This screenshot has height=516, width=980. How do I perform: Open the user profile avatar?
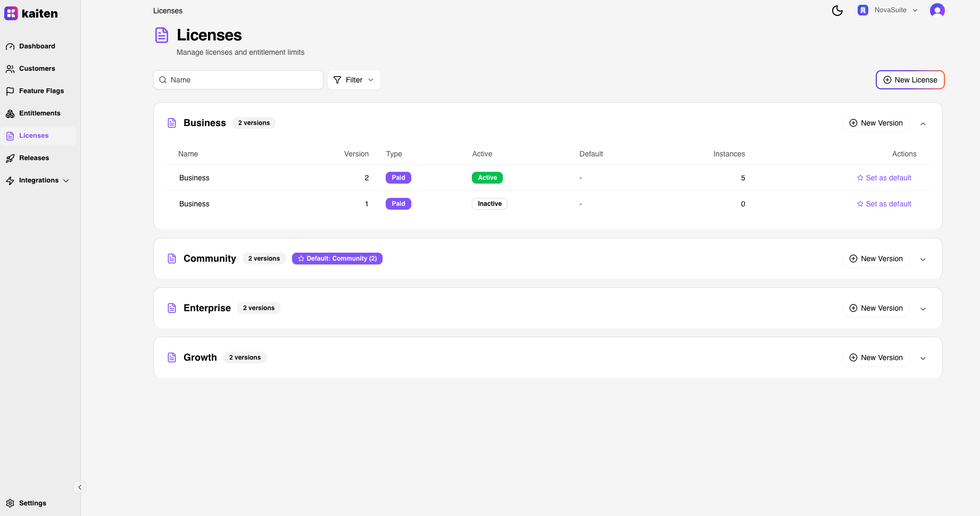(937, 11)
